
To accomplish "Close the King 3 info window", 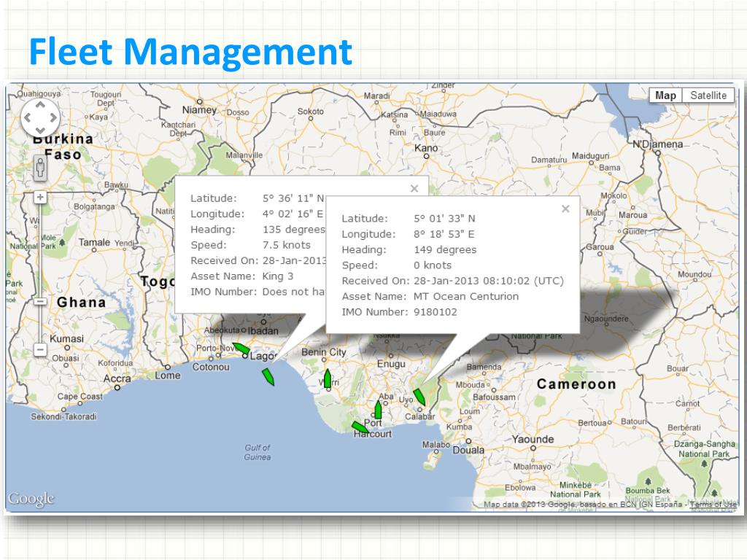I will point(414,189).
